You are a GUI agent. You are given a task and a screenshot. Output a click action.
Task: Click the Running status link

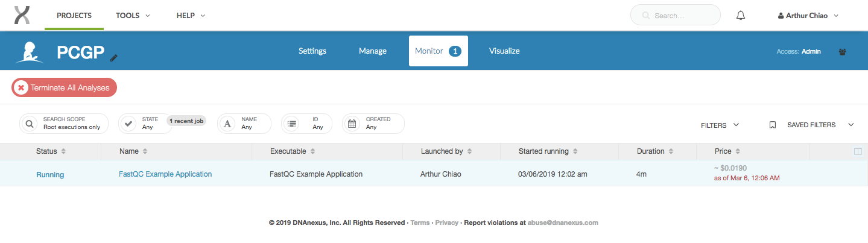50,175
